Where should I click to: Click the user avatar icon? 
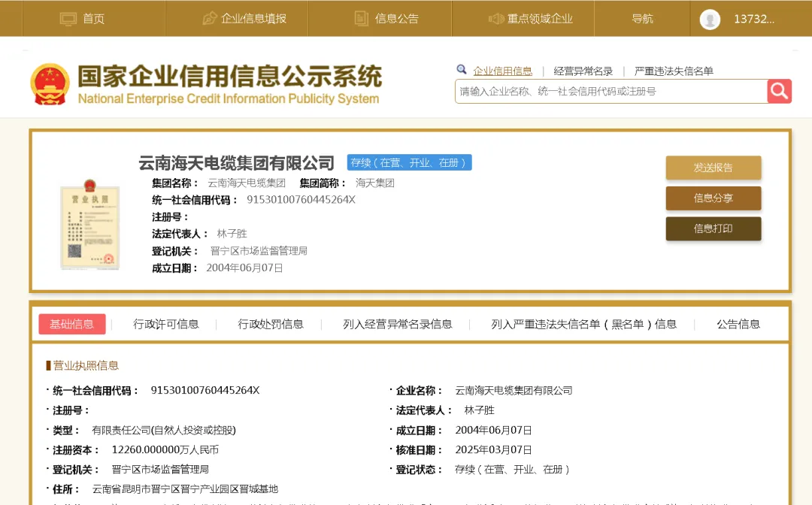click(x=710, y=20)
